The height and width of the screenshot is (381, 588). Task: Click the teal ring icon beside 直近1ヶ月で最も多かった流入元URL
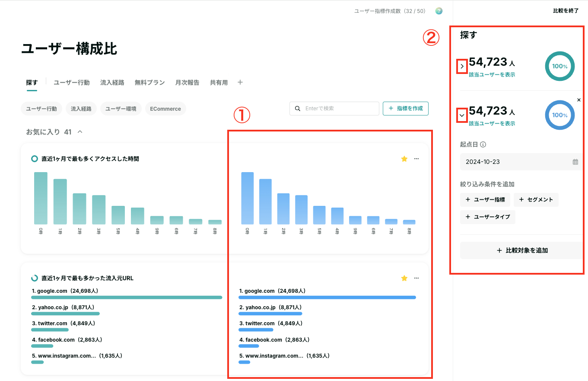click(x=35, y=278)
